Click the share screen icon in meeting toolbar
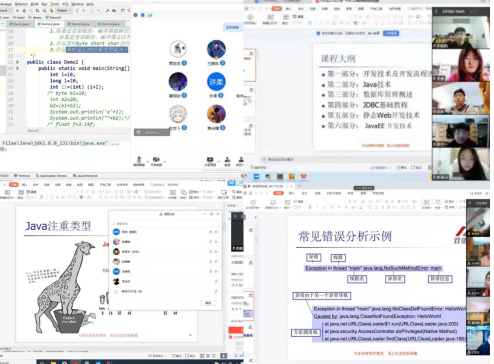 210,161
